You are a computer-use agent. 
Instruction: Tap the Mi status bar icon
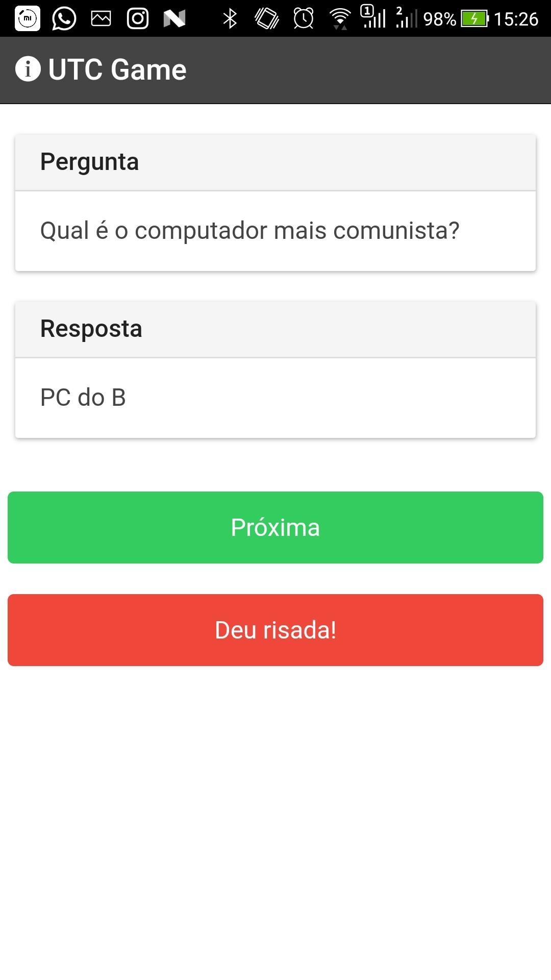point(27,18)
